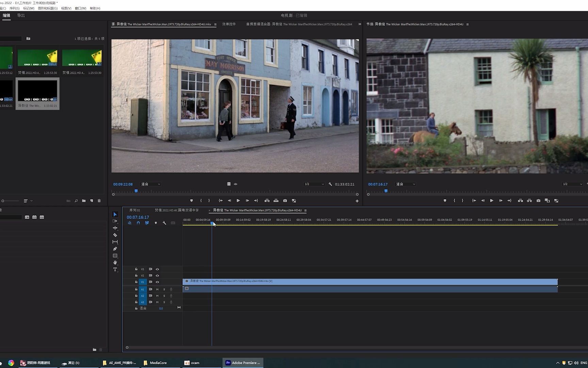Screen dimensions: 588x368
Task: Solo audio track A2
Action: point(164,296)
